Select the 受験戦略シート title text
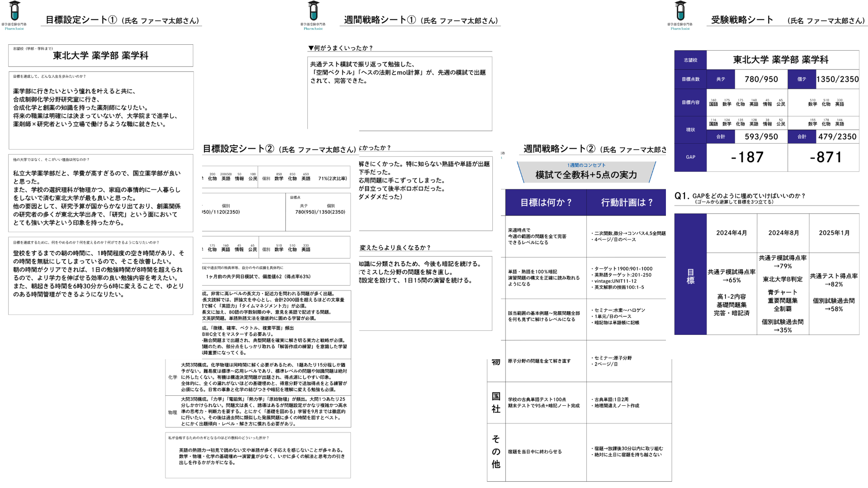868x488 pixels. click(742, 20)
